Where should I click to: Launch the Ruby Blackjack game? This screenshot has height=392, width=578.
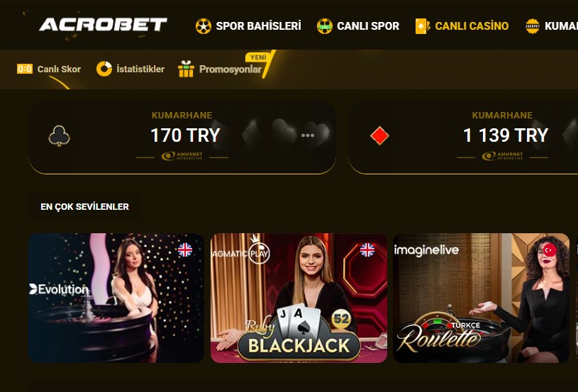299,298
